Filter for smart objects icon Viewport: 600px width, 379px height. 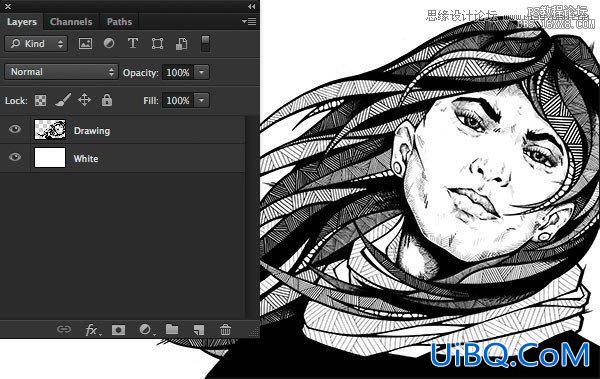pos(182,44)
